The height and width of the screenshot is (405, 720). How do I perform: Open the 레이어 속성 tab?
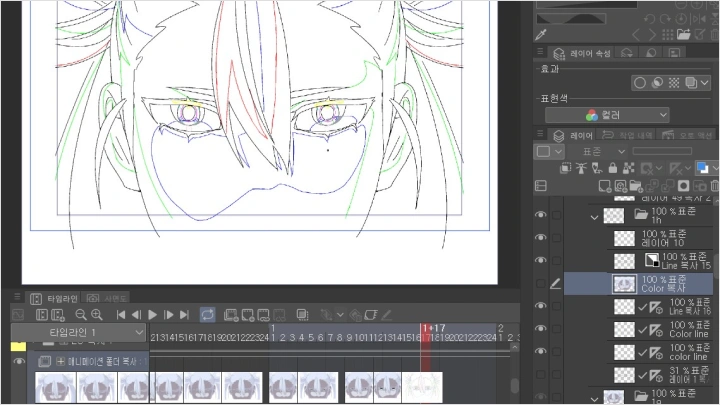[582, 53]
